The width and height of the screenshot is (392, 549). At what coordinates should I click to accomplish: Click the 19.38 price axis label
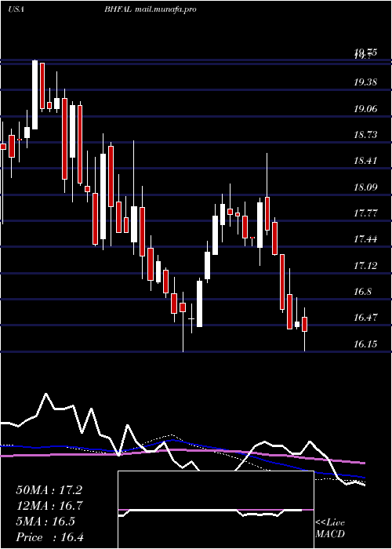pyautogui.click(x=365, y=82)
